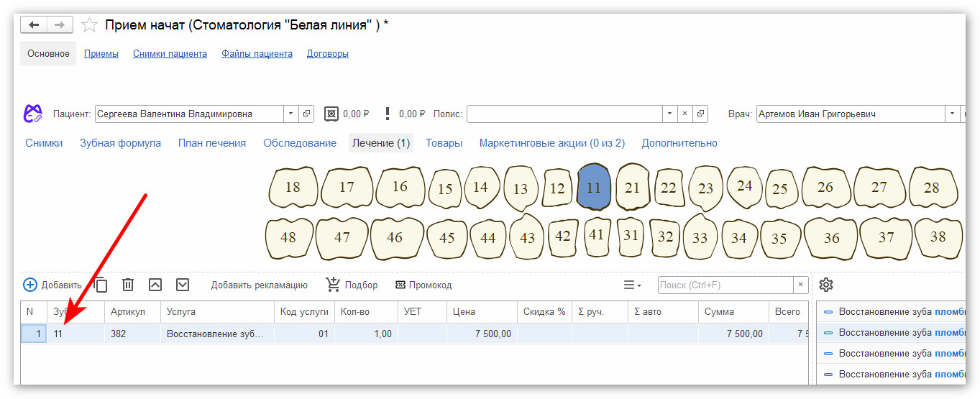
Task: Clear the Полис field with X button
Action: pos(685,114)
